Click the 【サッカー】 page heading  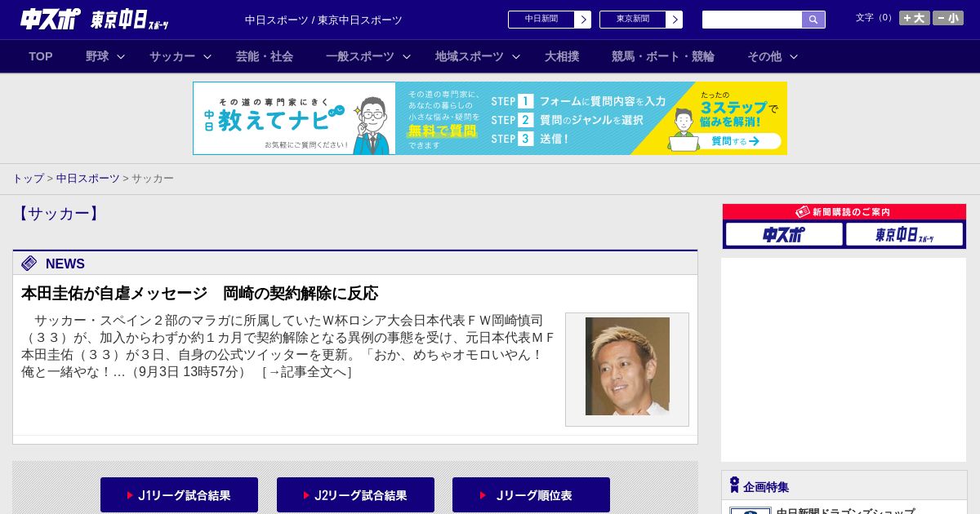pos(58,214)
